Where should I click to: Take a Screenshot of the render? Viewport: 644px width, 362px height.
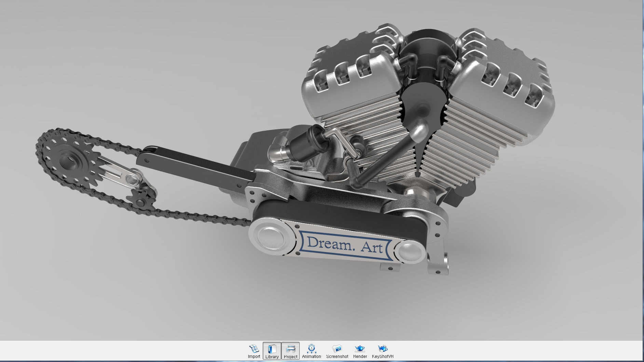[x=337, y=351]
